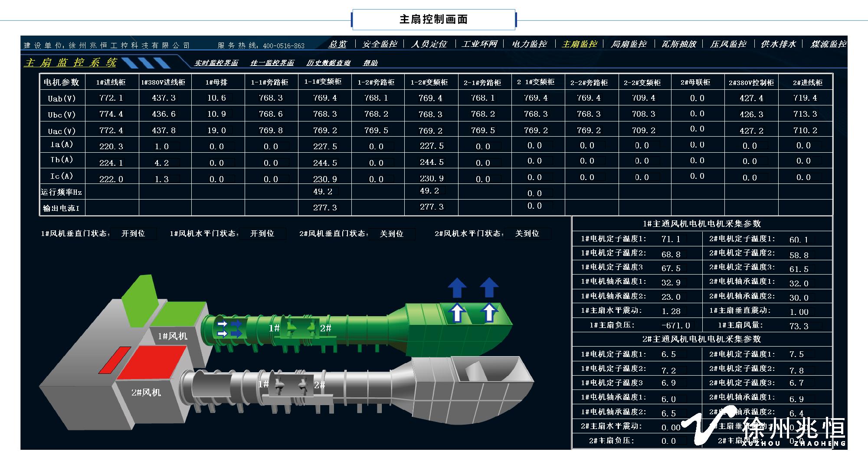Click the 1#主扇负压 value -671.0

[676, 325]
